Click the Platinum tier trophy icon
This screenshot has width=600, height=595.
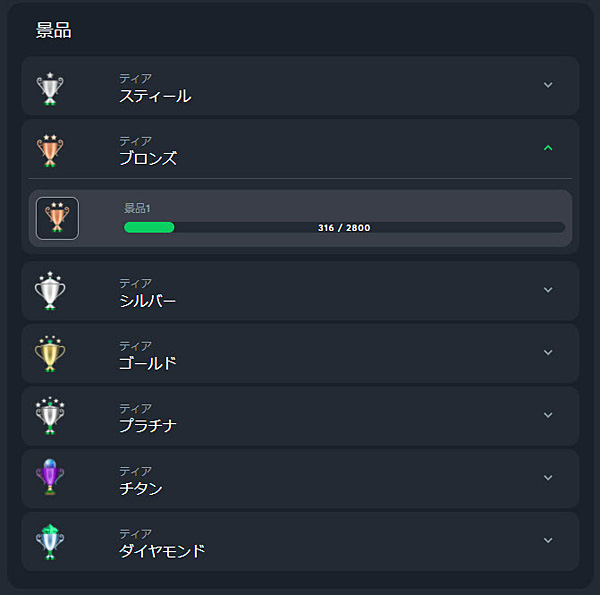50,416
